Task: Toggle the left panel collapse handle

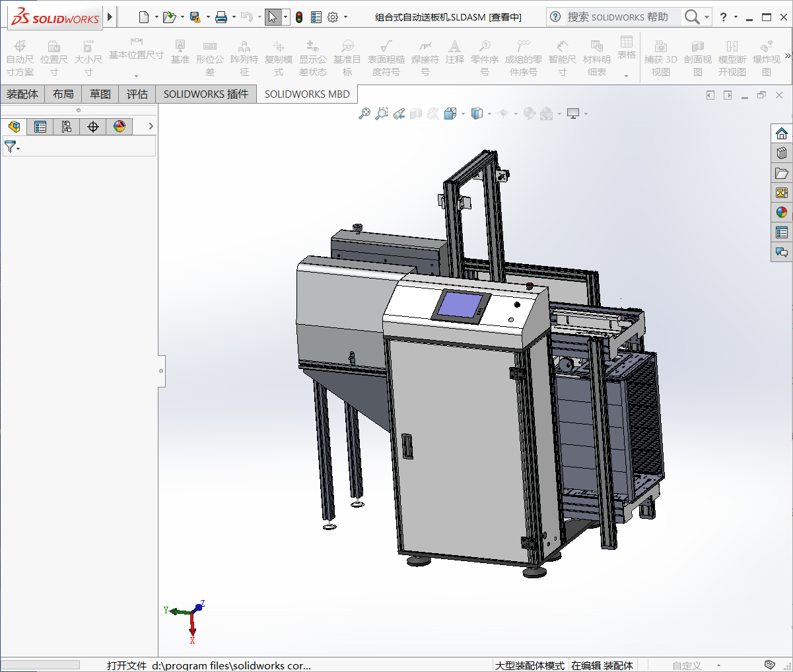Action: point(161,371)
